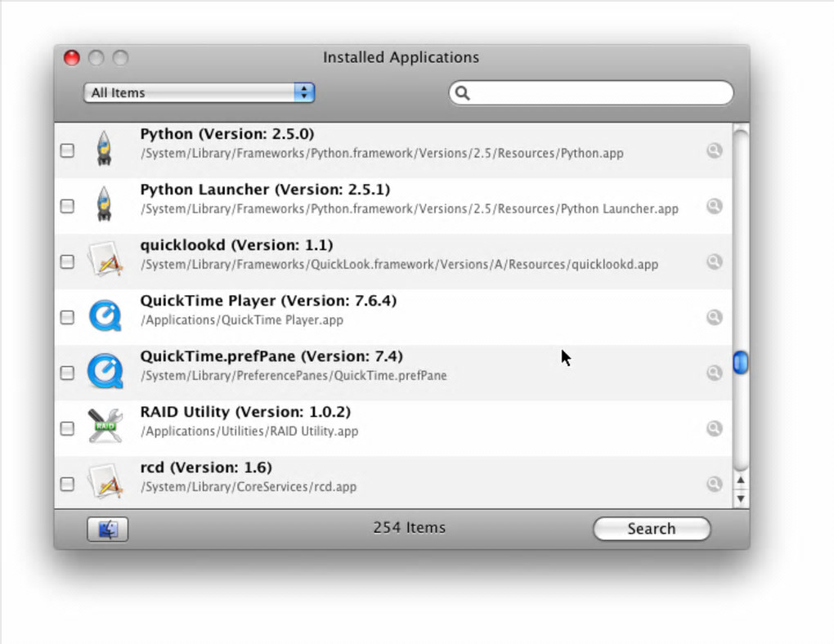Reveal Python app with its magnifier icon

[715, 150]
